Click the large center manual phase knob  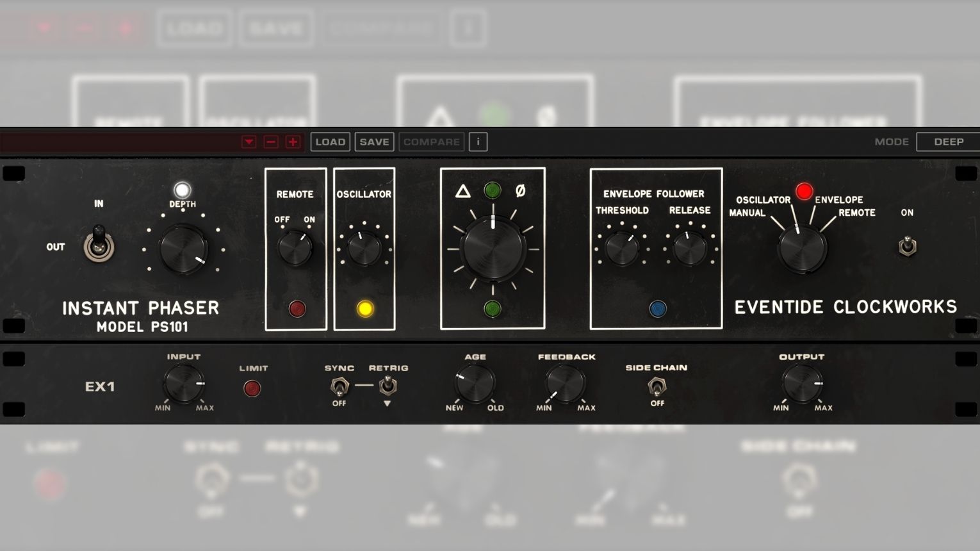pyautogui.click(x=493, y=249)
